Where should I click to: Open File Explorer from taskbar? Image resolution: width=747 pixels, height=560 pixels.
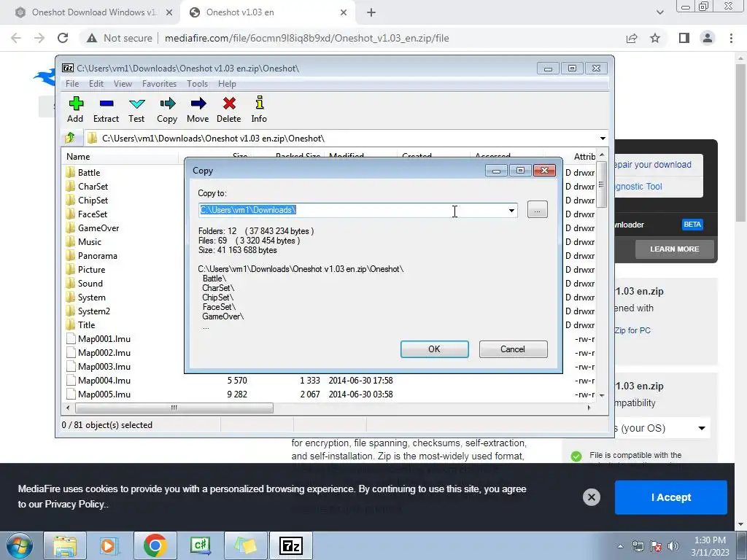point(65,545)
